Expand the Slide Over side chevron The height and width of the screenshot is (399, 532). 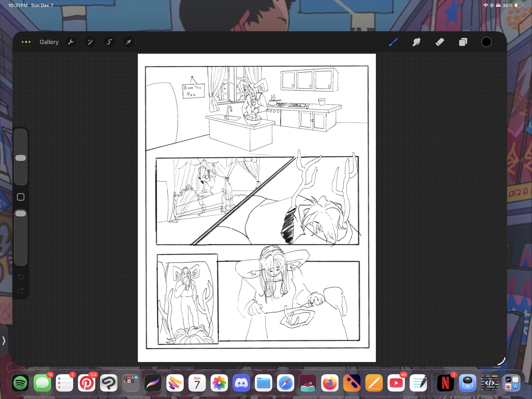pyautogui.click(x=4, y=340)
